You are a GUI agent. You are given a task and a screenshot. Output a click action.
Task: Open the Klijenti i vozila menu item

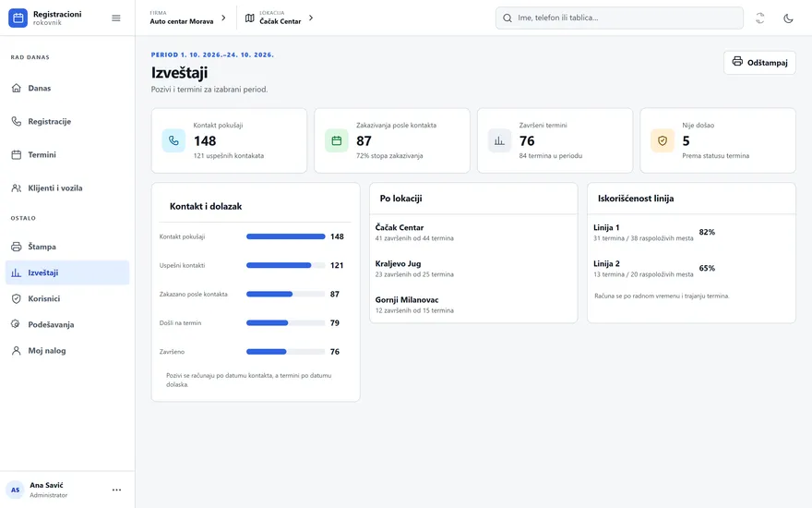click(67, 187)
